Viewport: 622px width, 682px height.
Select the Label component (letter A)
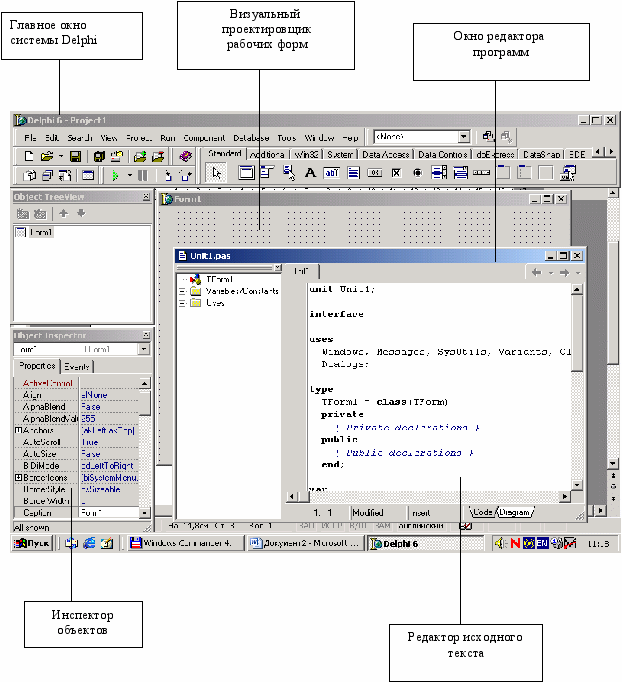310,173
